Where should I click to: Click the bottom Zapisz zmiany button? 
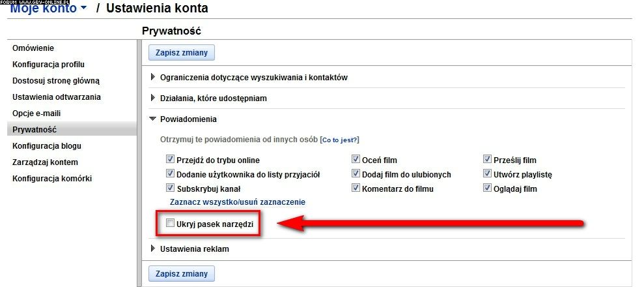point(182,273)
